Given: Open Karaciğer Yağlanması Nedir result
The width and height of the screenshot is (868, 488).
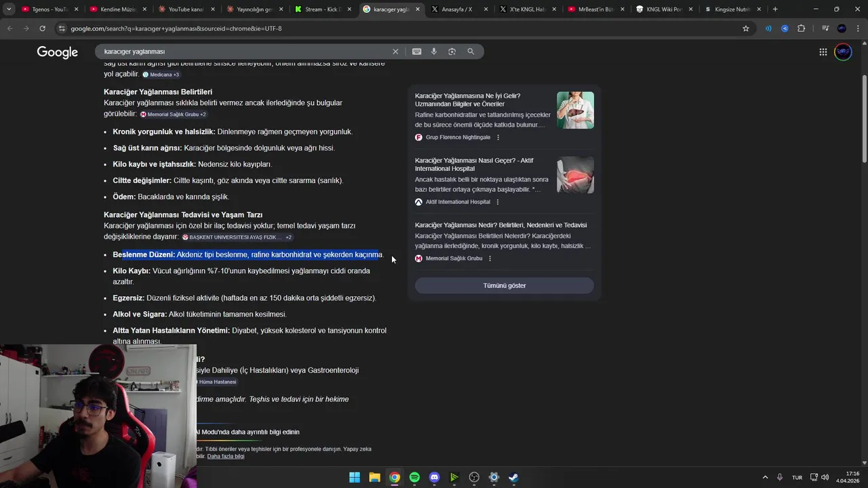Looking at the screenshot, I should (500, 225).
